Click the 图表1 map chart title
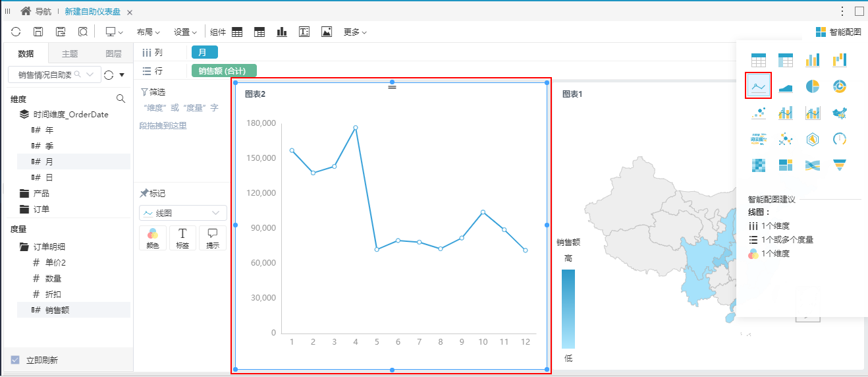868x377 pixels. 572,94
